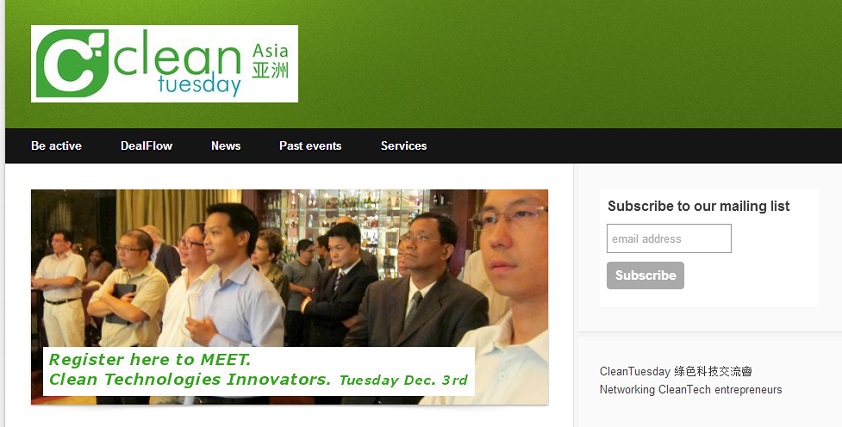Click the 'CleanTuesday 綠色科技交流會' text
842x427 pixels.
(x=676, y=371)
